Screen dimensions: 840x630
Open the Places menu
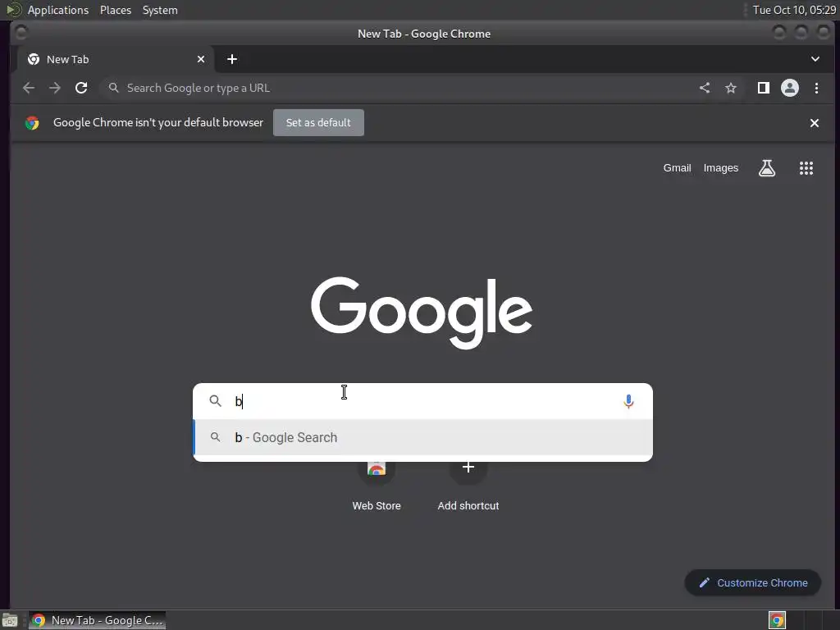pos(115,10)
